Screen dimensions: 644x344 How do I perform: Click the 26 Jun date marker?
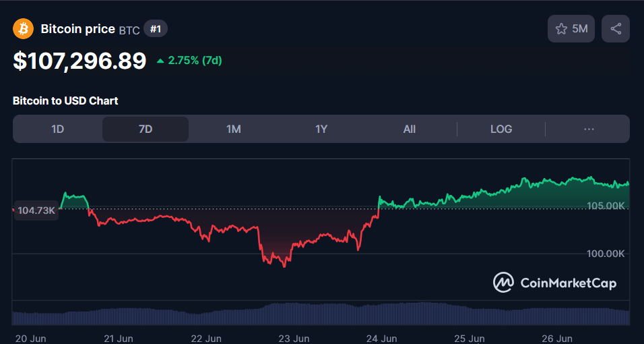[x=556, y=338]
